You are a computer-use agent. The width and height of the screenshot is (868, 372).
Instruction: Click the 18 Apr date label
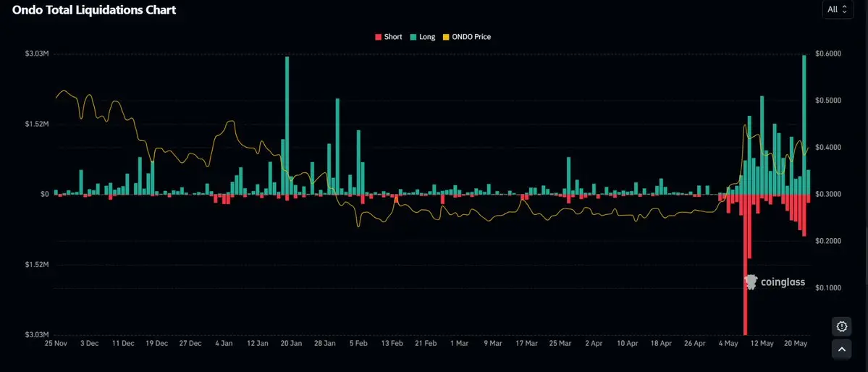(661, 343)
